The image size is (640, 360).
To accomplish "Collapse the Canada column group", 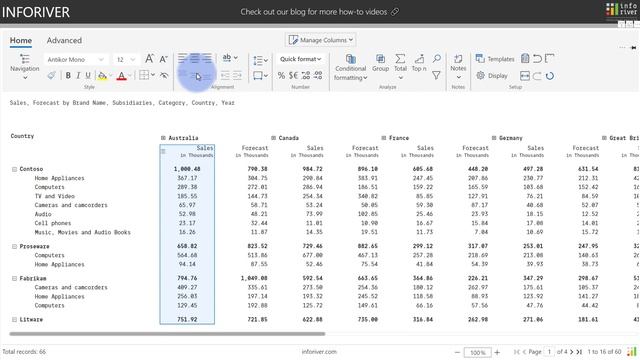I will [x=273, y=138].
